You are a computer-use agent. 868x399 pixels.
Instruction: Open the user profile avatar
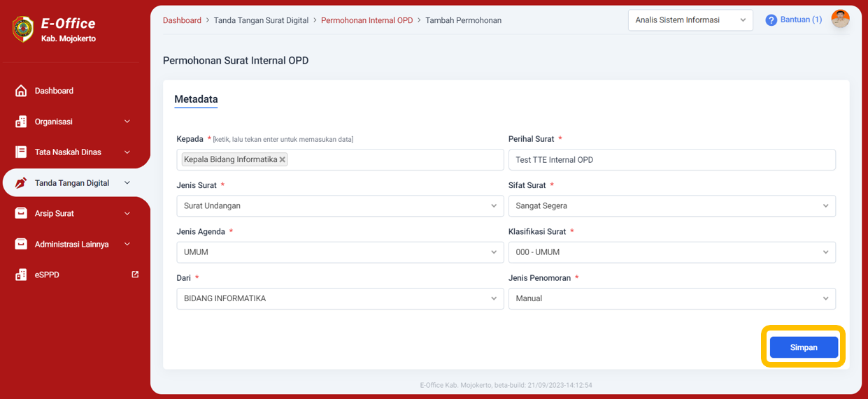[x=840, y=20]
